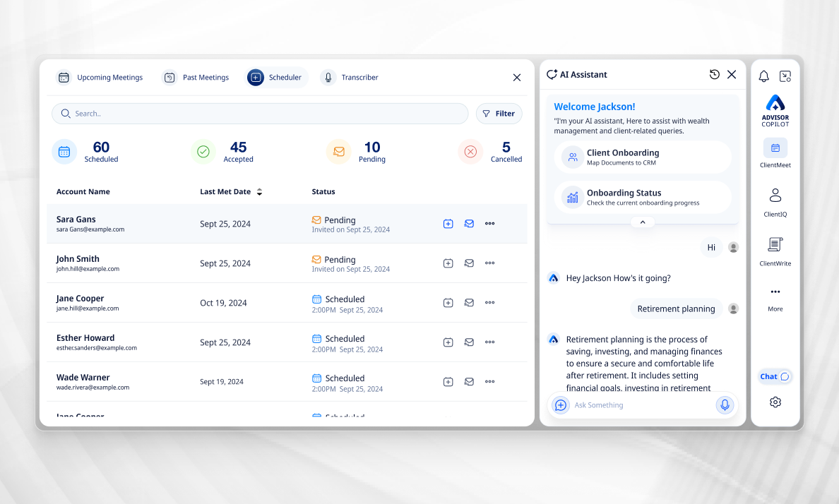Open the notifications bell icon
Viewport: 839px width, 504px height.
[763, 76]
